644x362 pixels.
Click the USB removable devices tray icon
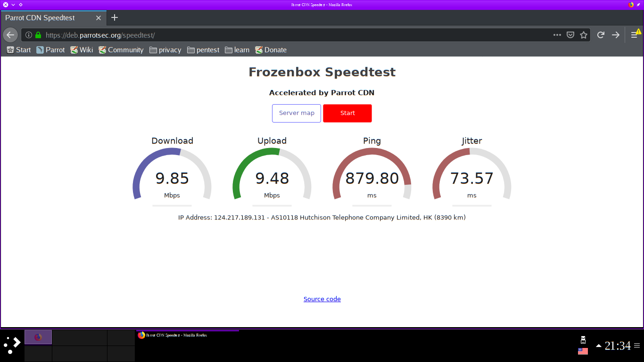point(583,340)
